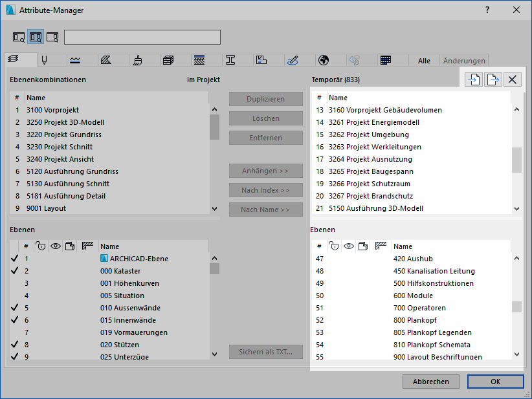Click the export file icon above Temporär list
Viewport: 532px width, 399px height.
tap(493, 80)
